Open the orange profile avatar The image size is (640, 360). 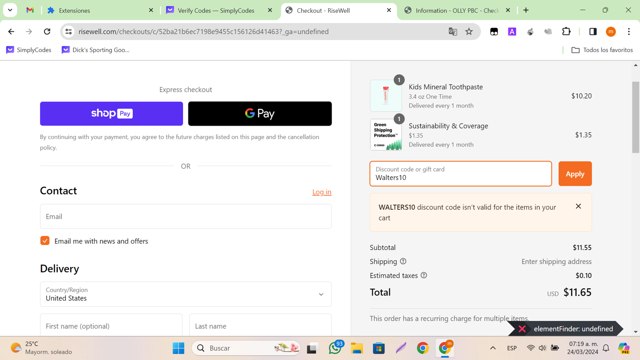(611, 31)
